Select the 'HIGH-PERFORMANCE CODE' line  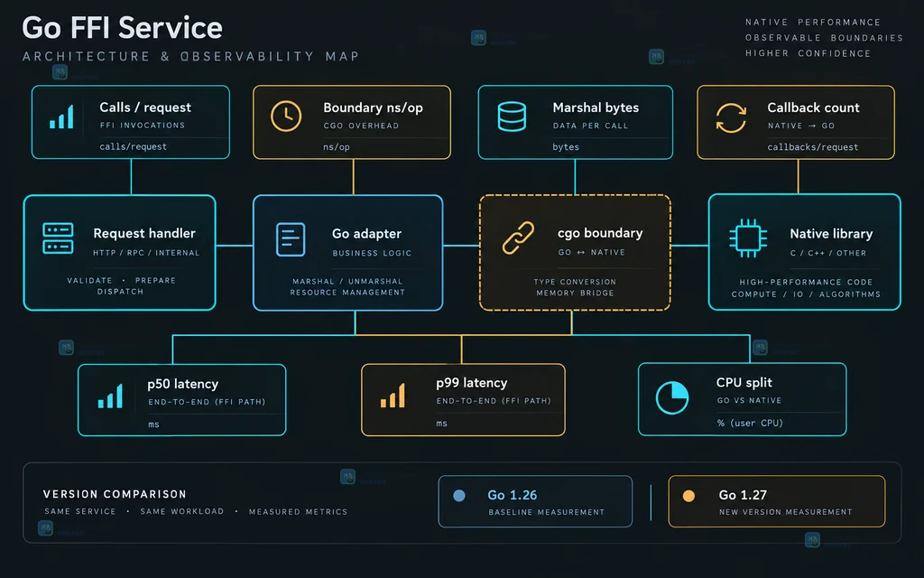coord(806,282)
